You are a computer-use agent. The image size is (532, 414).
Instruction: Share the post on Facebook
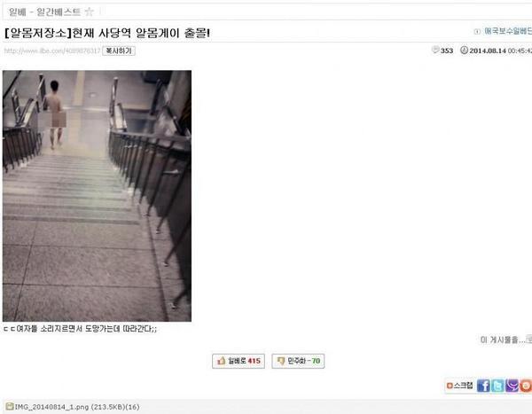483,386
